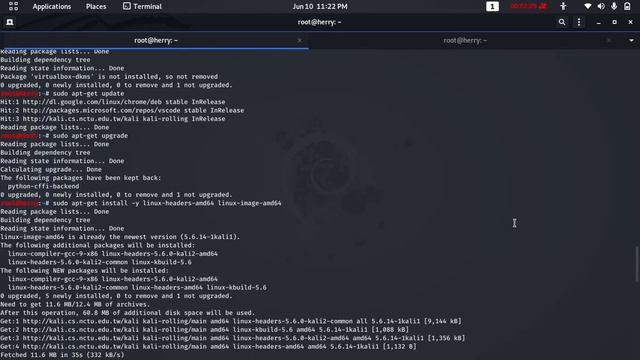The width and height of the screenshot is (640, 360).
Task: Click the Get:2 linux-kbuild-5.6 line
Action: tap(204, 329)
